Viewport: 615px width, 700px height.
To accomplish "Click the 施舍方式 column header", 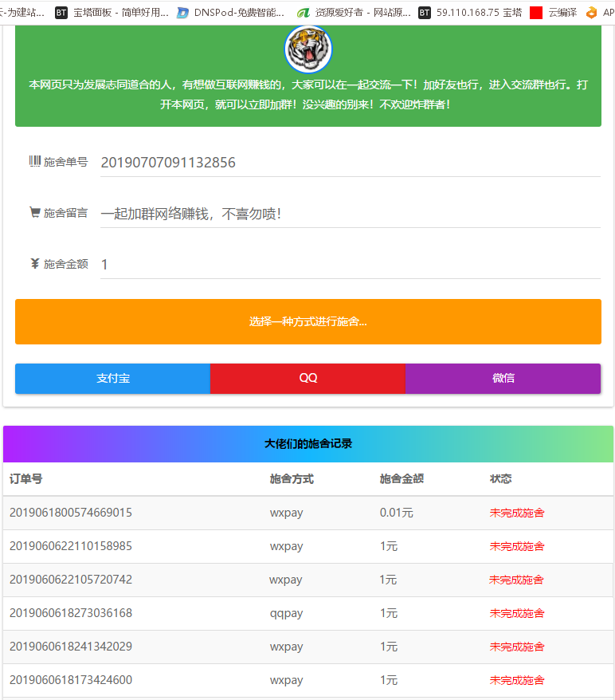I will [292, 479].
